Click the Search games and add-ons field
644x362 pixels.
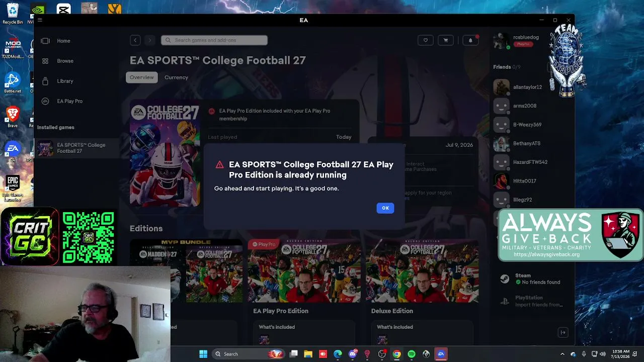tap(214, 40)
